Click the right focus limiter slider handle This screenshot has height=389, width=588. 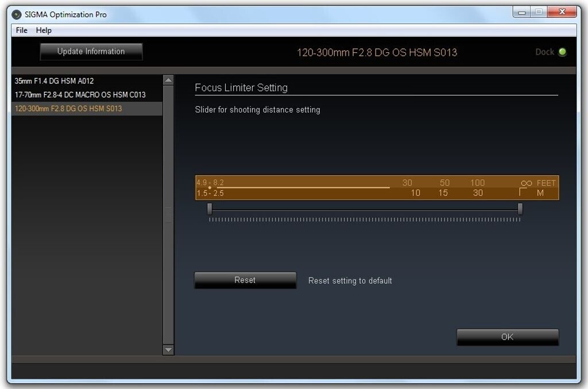[520, 209]
